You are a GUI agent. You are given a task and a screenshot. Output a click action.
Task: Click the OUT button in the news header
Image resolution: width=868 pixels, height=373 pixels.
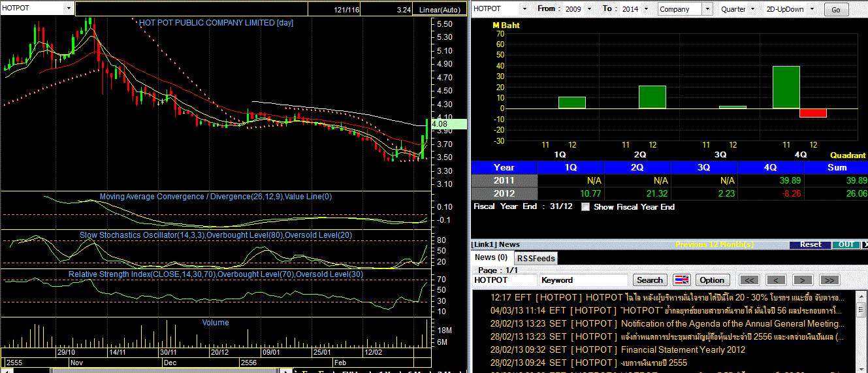pyautogui.click(x=846, y=244)
